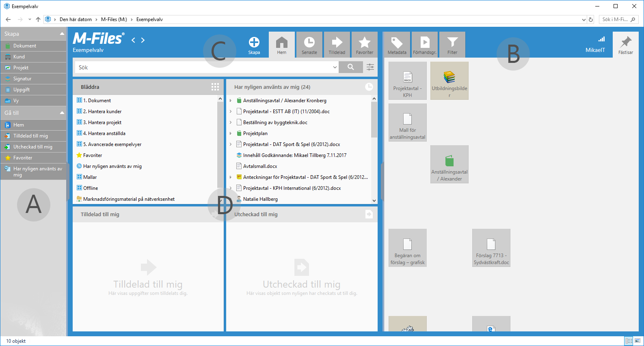Image resolution: width=644 pixels, height=346 pixels.
Task: Expand Projektavtal - DAT Sport & Spel row
Action: click(x=231, y=144)
